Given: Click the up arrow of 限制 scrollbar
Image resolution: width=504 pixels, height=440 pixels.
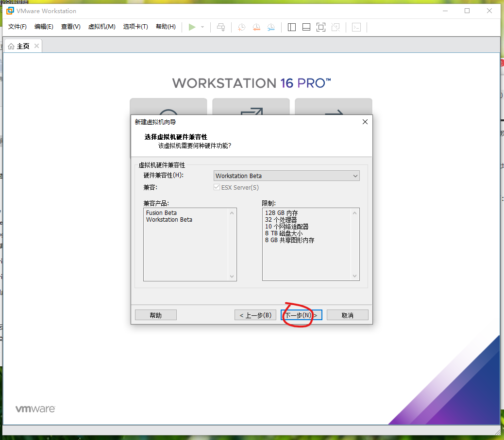Looking at the screenshot, I should click(x=354, y=213).
